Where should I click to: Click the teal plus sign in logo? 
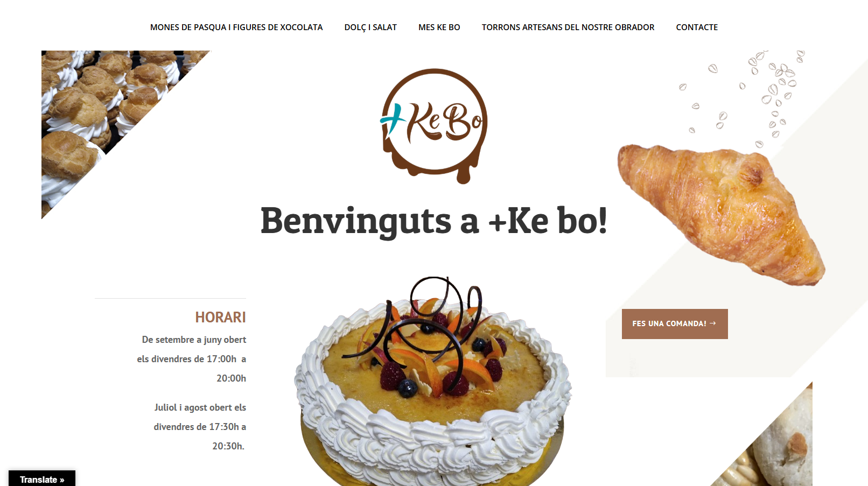click(x=393, y=119)
